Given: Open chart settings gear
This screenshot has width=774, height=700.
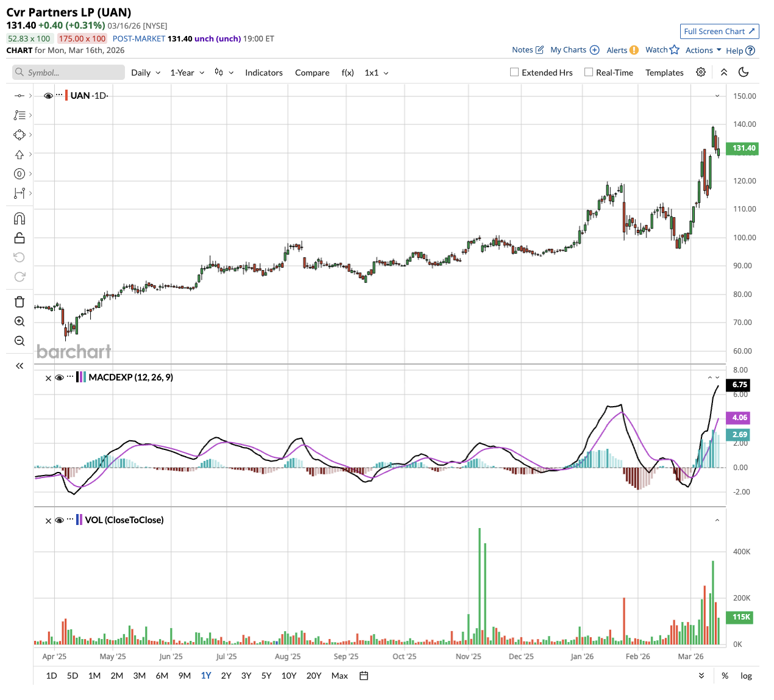Looking at the screenshot, I should tap(701, 72).
